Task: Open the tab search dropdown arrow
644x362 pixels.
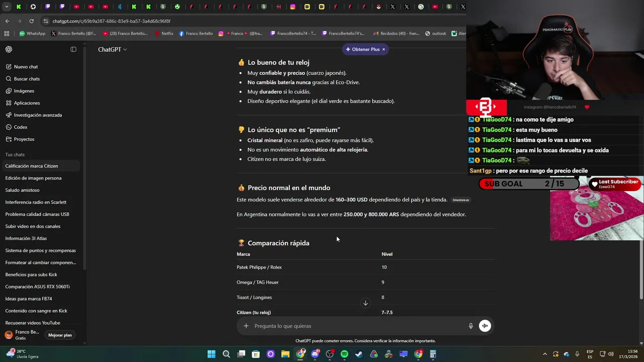Action: [7, 7]
